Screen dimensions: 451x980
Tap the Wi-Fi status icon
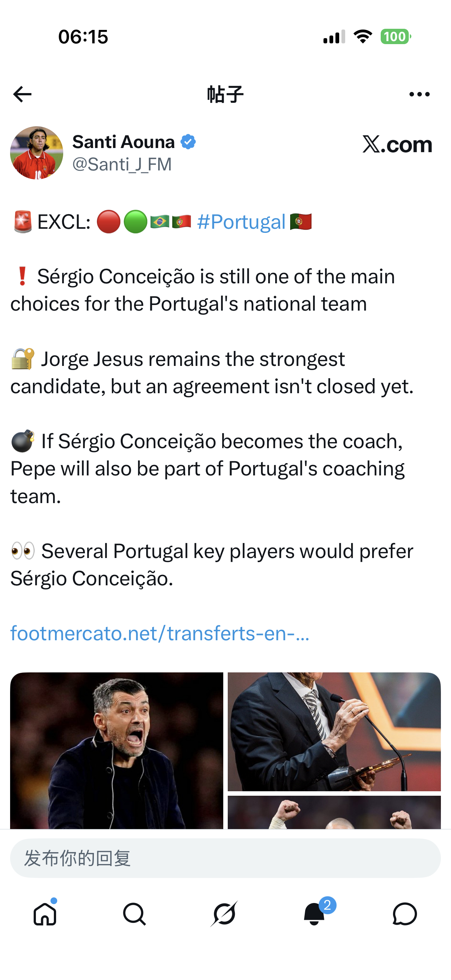363,37
